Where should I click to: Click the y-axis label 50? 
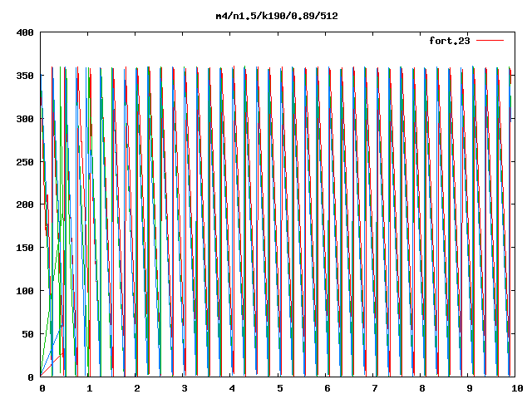coord(27,334)
